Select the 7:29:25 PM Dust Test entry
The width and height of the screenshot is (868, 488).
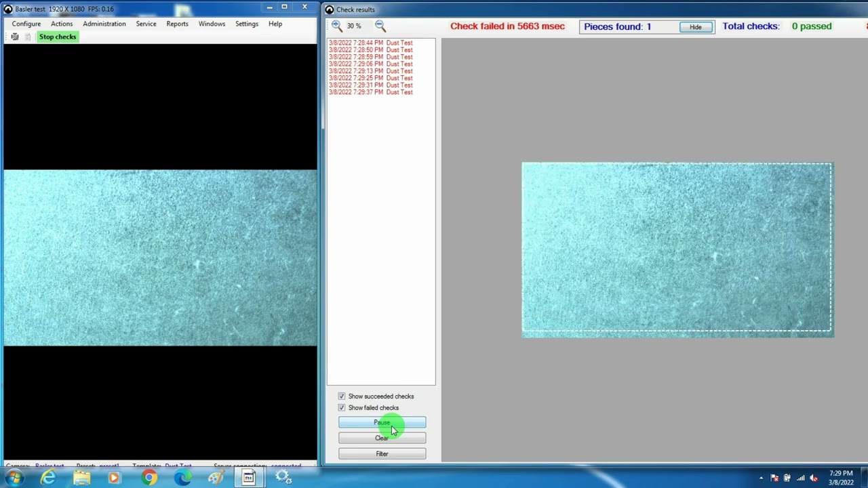(x=371, y=78)
